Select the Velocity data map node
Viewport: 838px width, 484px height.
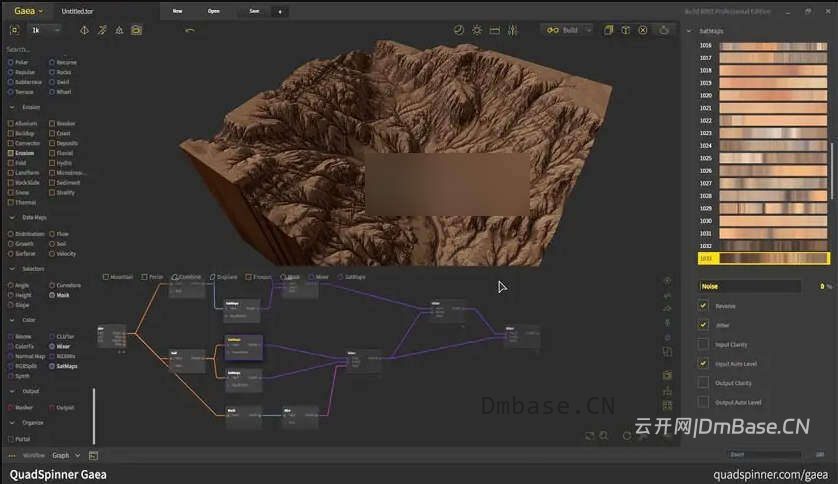[x=63, y=254]
